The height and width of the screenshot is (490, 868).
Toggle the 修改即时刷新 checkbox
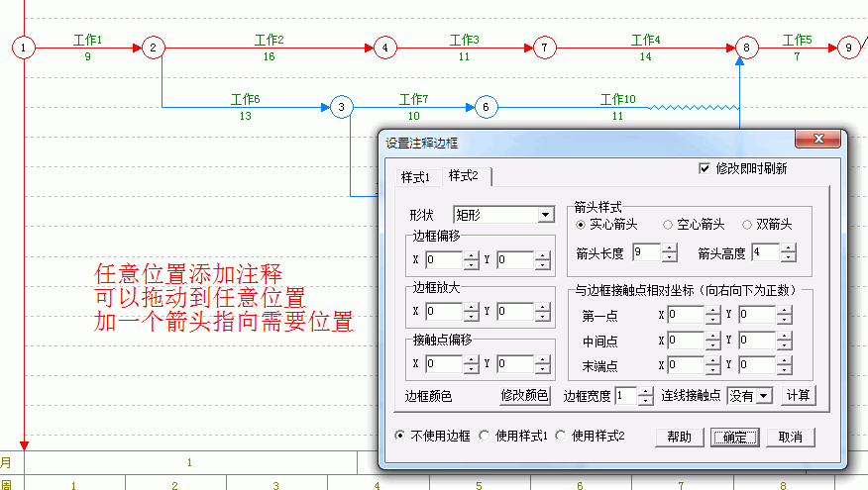pyautogui.click(x=705, y=168)
